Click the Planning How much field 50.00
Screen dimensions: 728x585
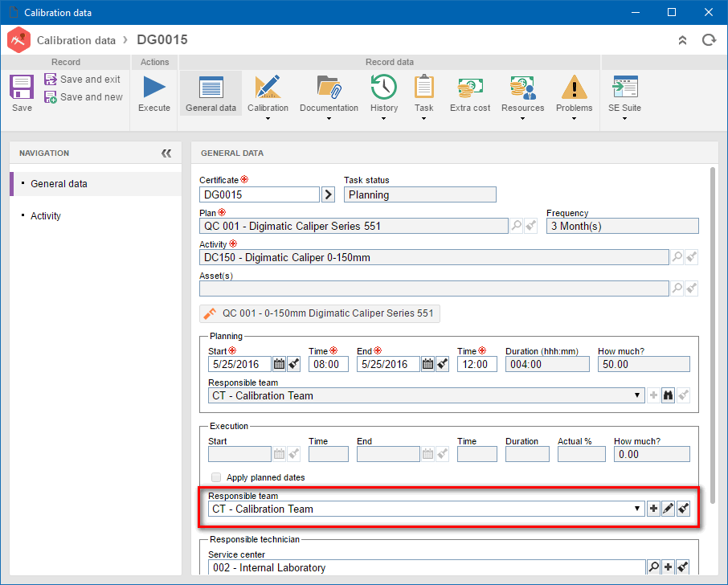[644, 364]
